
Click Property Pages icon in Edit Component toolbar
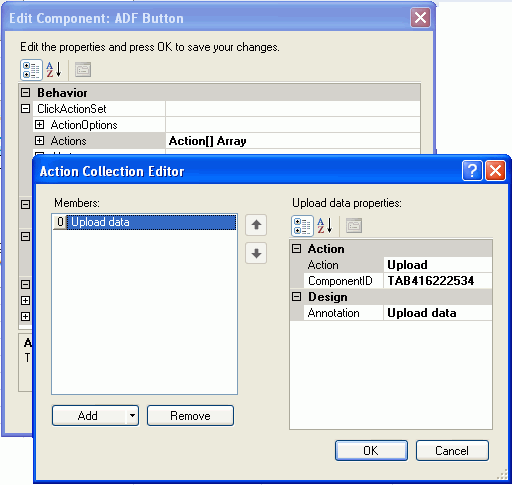83,70
